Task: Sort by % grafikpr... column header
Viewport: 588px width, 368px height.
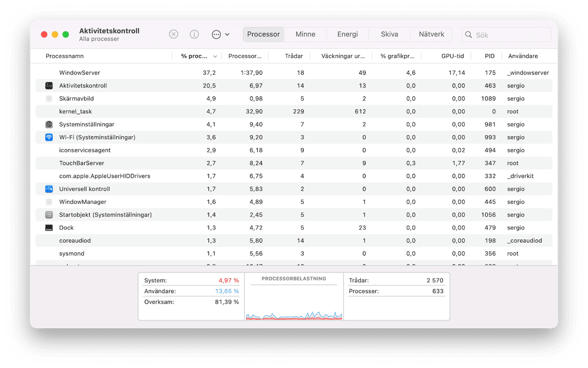Action: click(x=397, y=56)
